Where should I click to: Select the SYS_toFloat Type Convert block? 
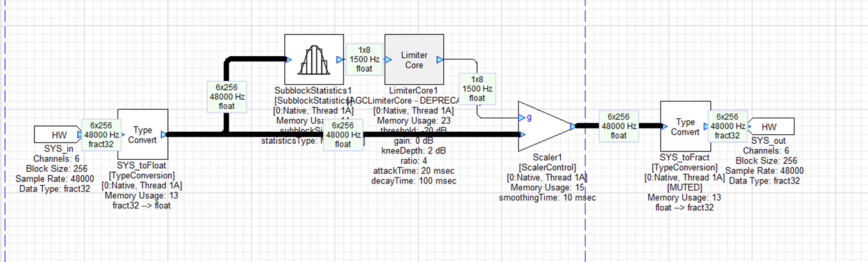pos(142,134)
